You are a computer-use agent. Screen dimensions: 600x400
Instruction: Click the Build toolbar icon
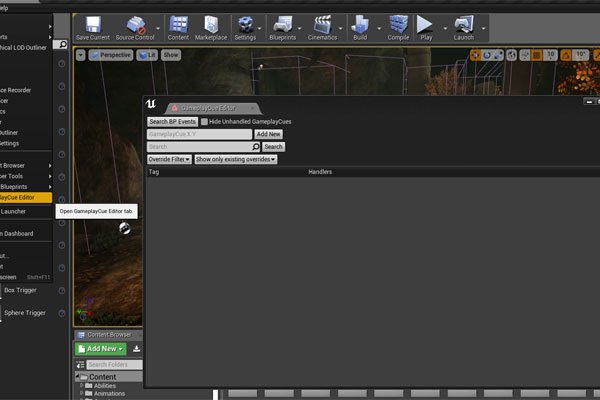pyautogui.click(x=360, y=28)
